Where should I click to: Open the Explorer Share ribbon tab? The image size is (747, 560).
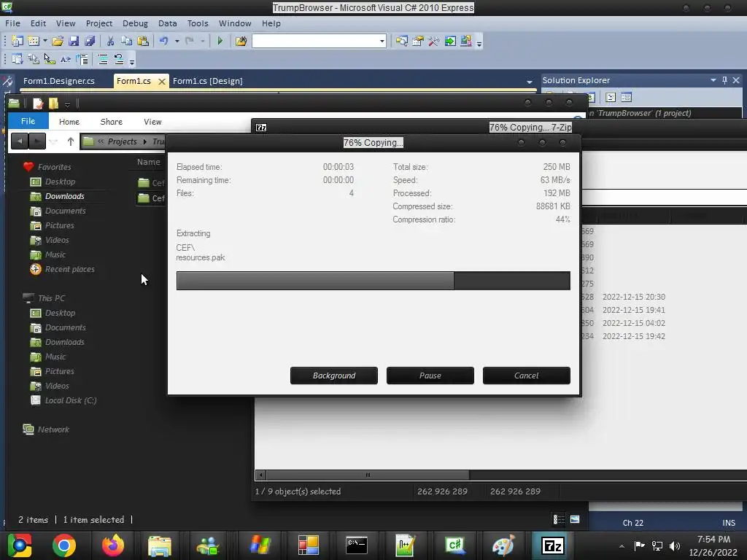click(111, 122)
